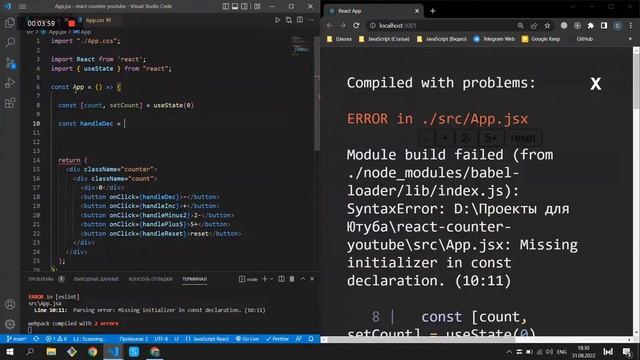Screen dimensions: 640x360
Task: Run the current file with play icon
Action: point(277,20)
